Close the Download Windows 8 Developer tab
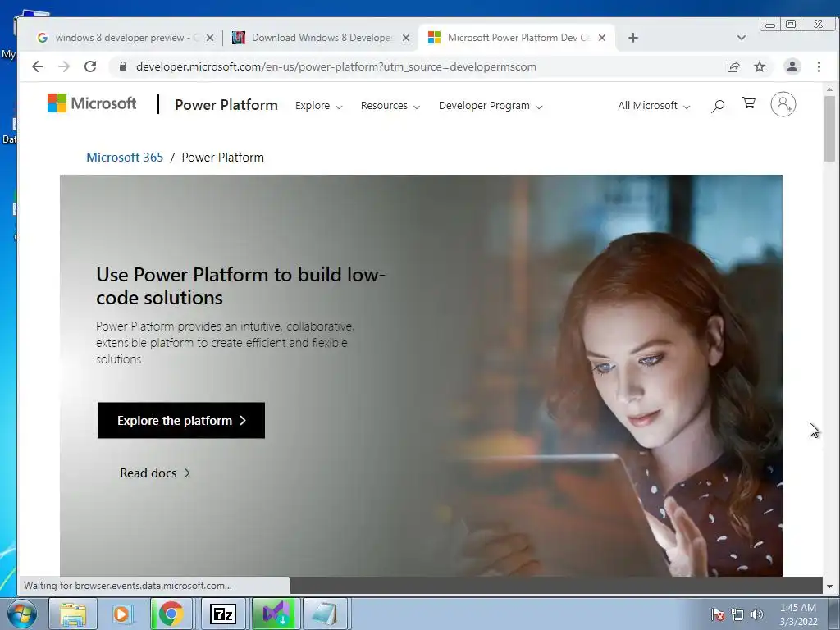The image size is (840, 630). [406, 38]
